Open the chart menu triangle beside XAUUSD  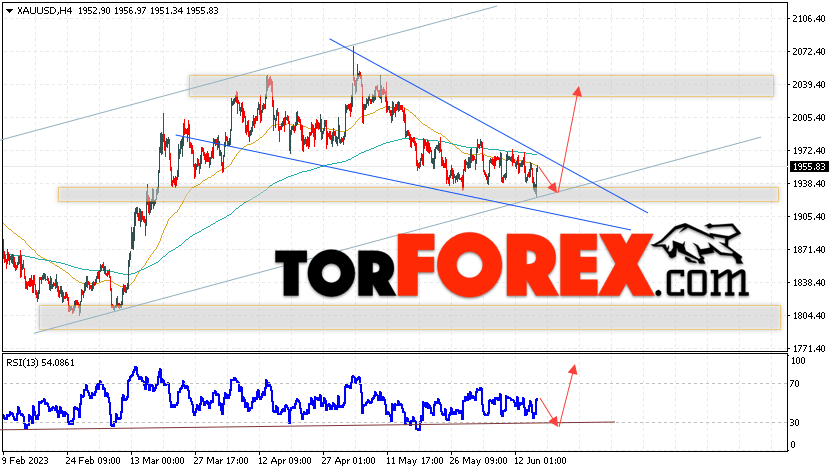(9, 11)
